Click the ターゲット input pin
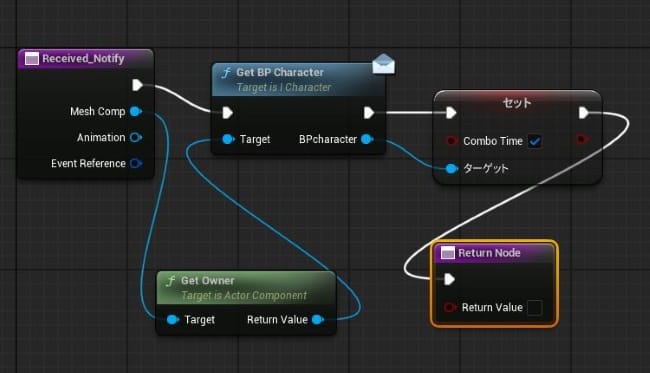 coord(452,168)
